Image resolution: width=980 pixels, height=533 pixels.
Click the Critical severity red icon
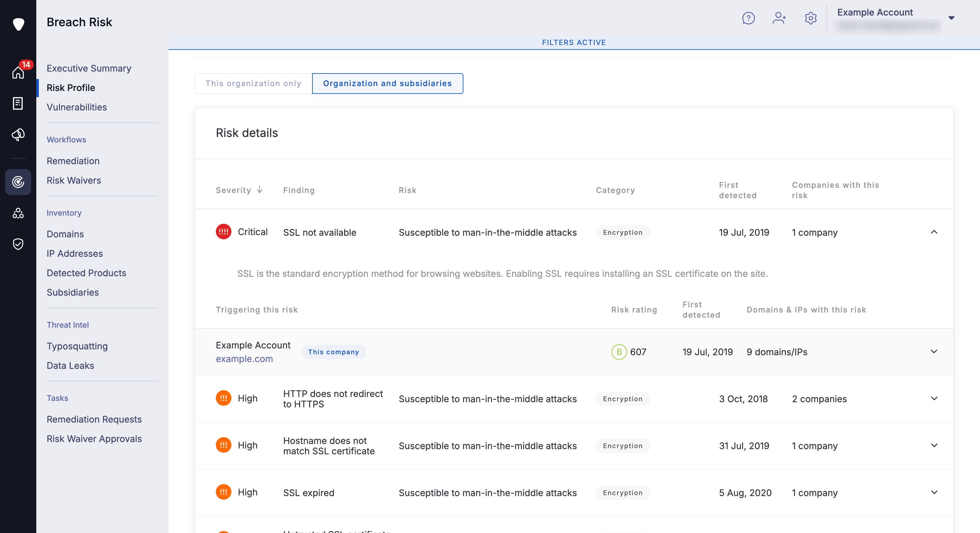click(223, 232)
